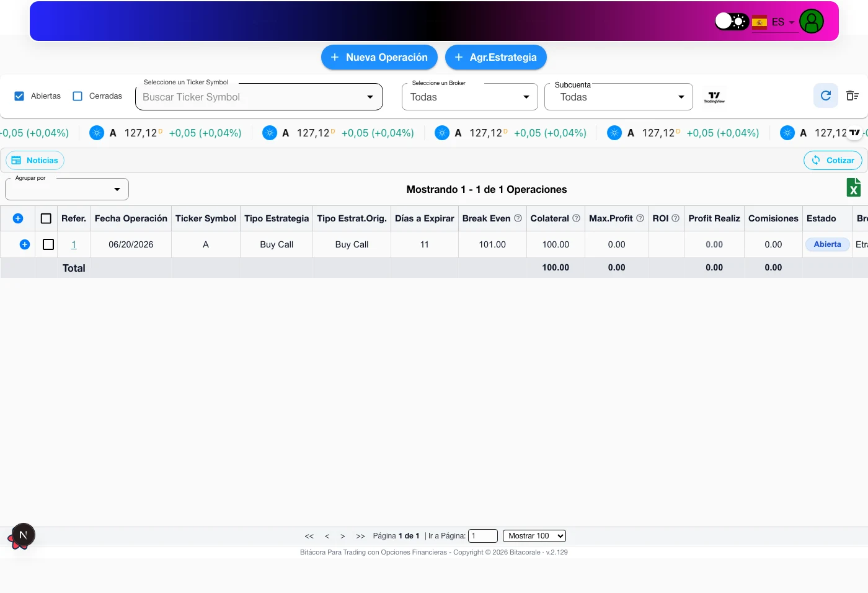This screenshot has height=593, width=868.
Task: Open the Buscar Ticker Symbol dropdown
Action: click(259, 97)
